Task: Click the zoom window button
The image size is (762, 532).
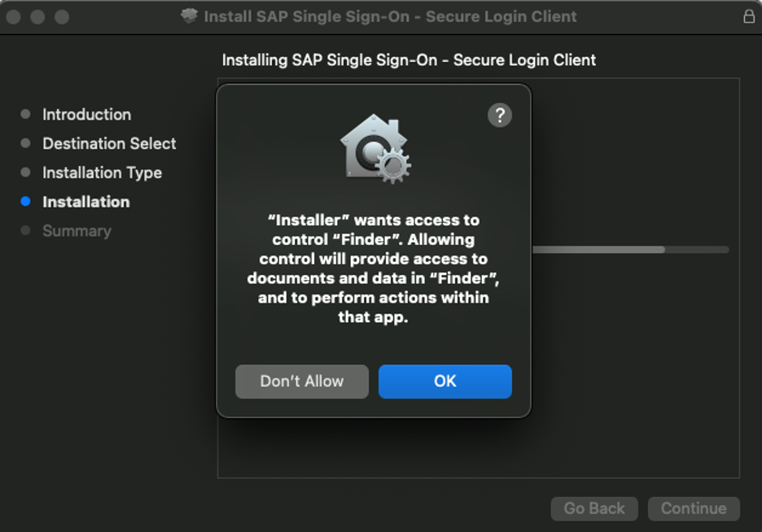Action: pos(62,17)
